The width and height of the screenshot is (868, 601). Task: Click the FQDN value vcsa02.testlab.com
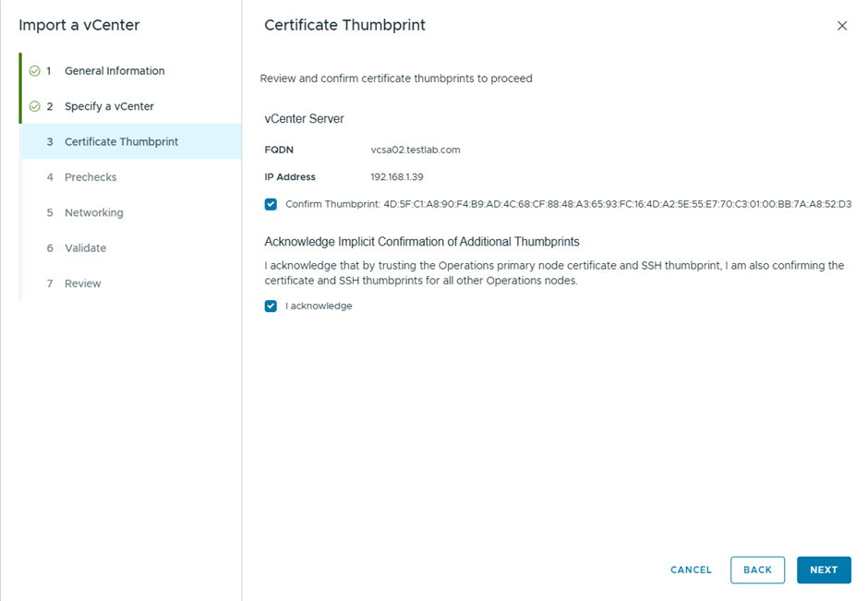point(415,150)
